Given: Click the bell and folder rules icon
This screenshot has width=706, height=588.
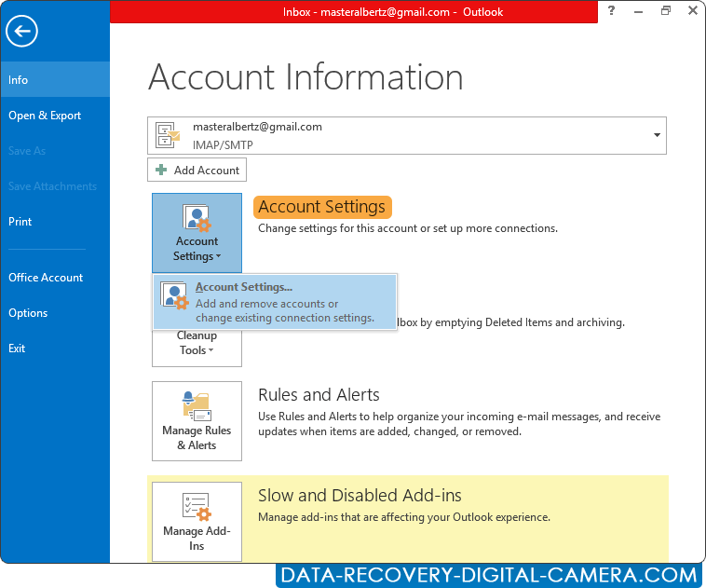Looking at the screenshot, I should coord(197,406).
